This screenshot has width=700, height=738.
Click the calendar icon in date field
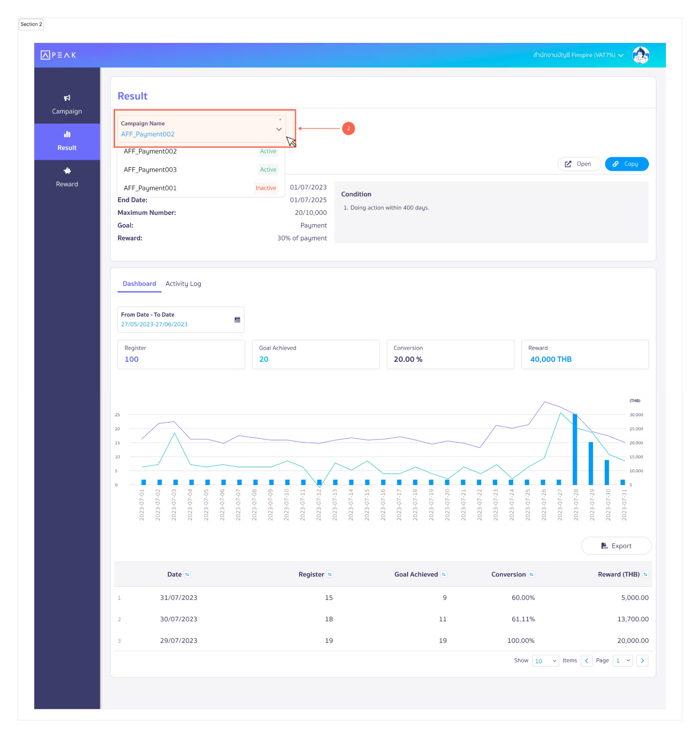[237, 320]
